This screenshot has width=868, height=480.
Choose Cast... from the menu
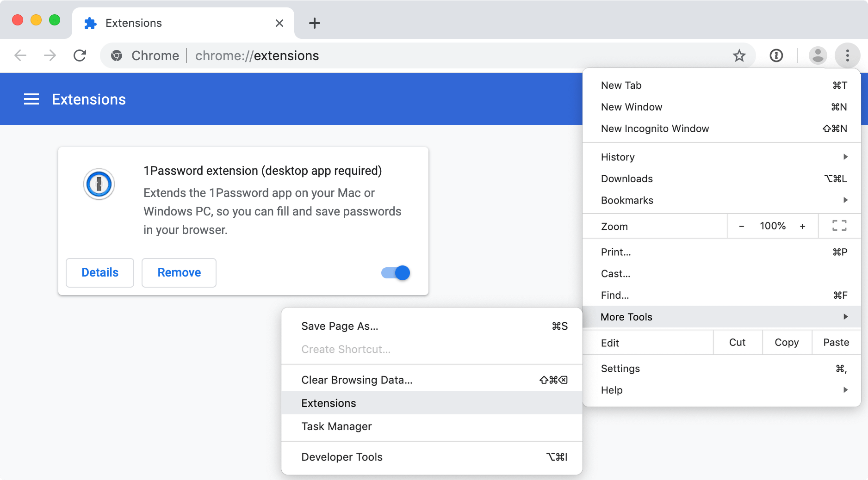(722, 273)
